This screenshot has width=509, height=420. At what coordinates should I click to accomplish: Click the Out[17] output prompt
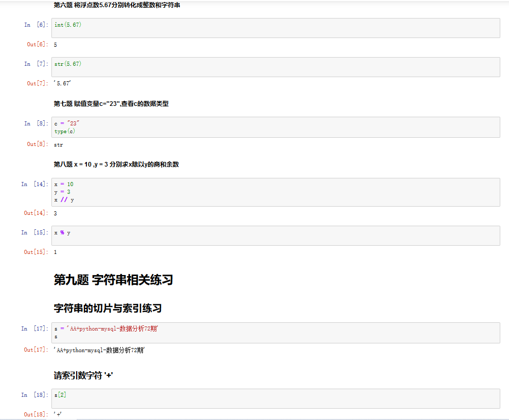pyautogui.click(x=36, y=350)
